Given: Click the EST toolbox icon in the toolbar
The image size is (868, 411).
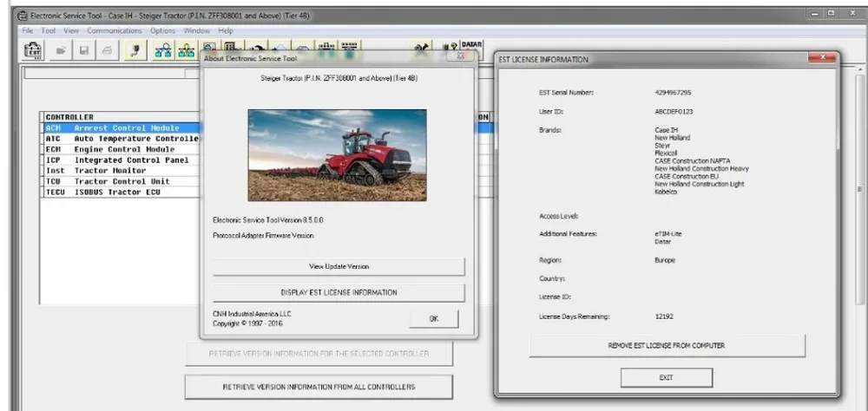Looking at the screenshot, I should point(33,50).
